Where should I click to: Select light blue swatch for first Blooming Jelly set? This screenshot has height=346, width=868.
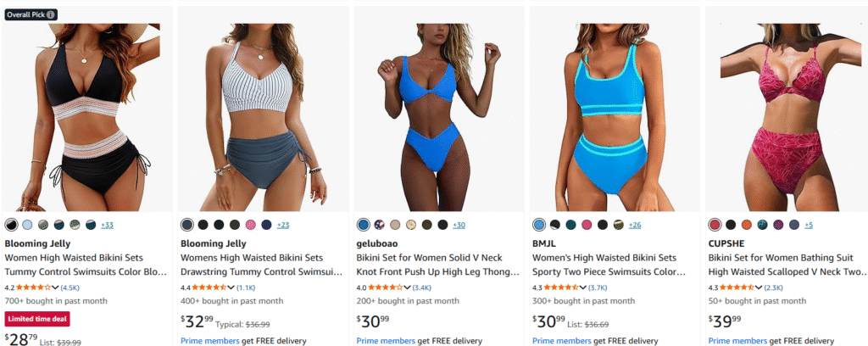point(27,225)
